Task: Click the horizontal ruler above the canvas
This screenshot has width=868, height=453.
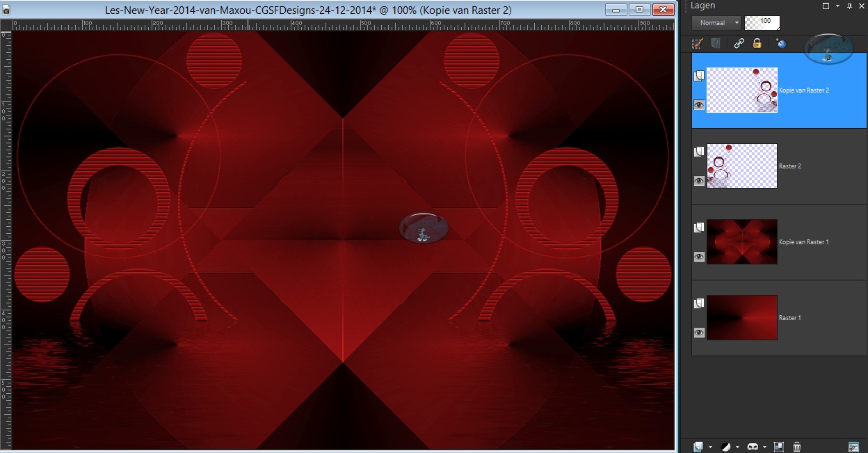Action: click(x=342, y=26)
